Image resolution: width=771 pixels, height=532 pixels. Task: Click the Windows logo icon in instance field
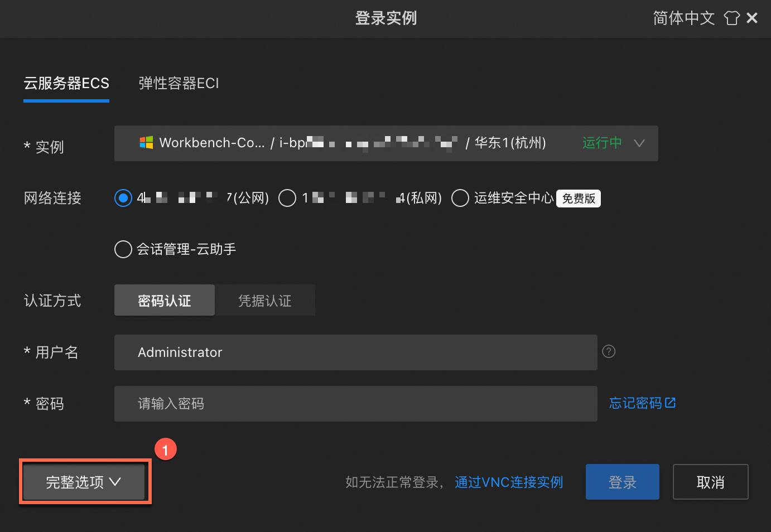(146, 143)
